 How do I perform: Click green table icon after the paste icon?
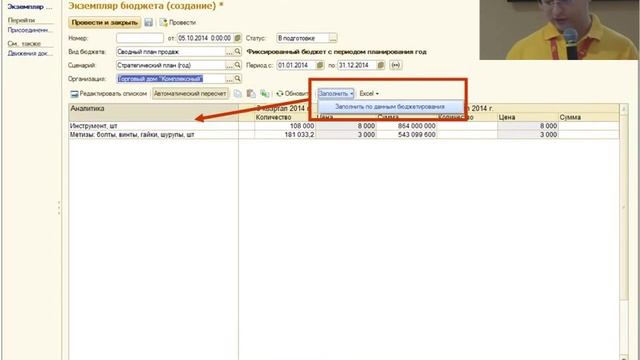pos(265,93)
